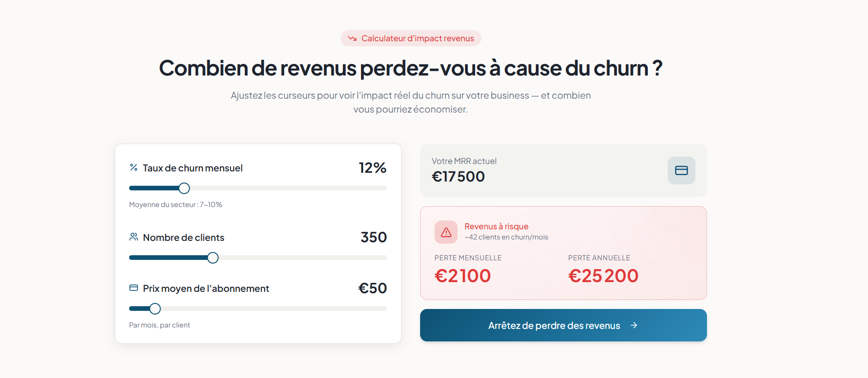This screenshot has width=868, height=378.
Task: Move the Nombre de clients slider handle
Action: (x=212, y=258)
